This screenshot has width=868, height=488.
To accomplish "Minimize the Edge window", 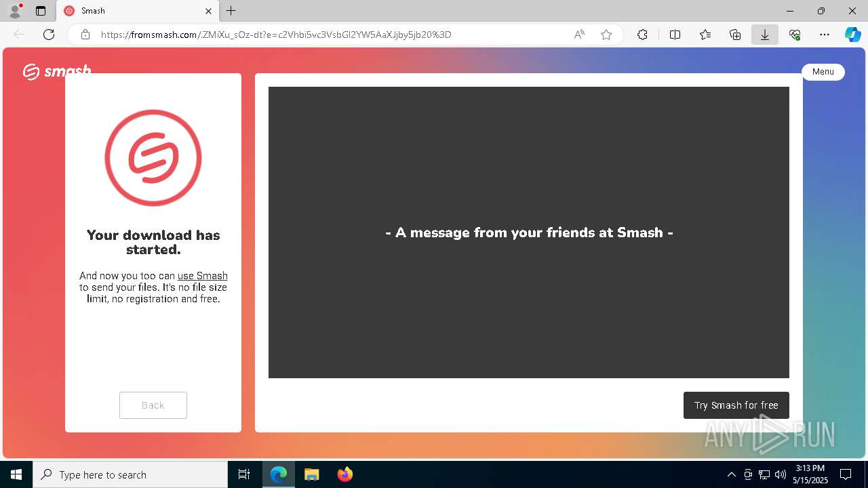I will pyautogui.click(x=790, y=11).
